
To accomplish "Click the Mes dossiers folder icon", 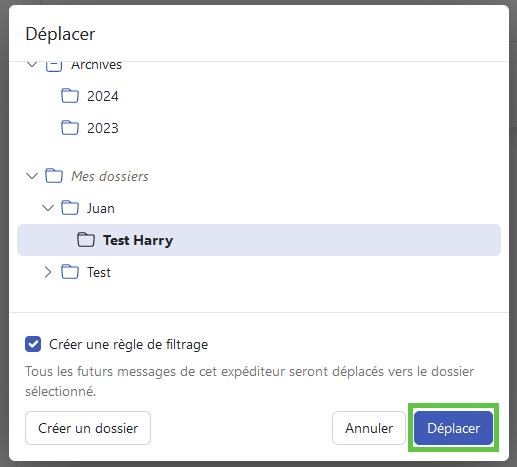I will [54, 176].
